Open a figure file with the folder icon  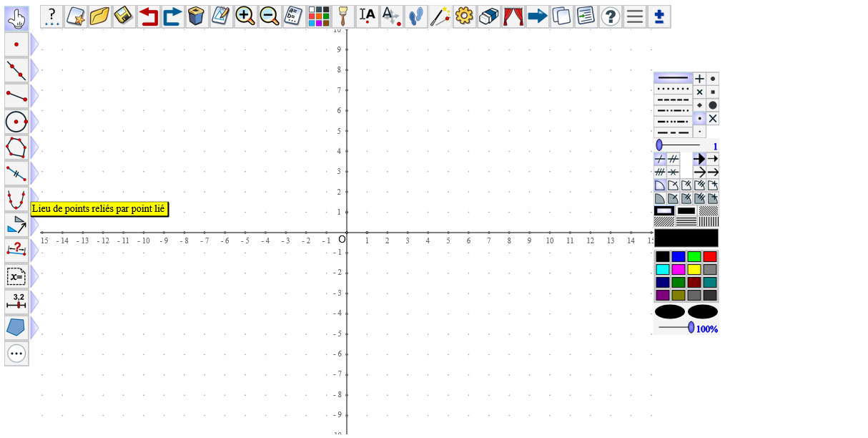coord(100,16)
